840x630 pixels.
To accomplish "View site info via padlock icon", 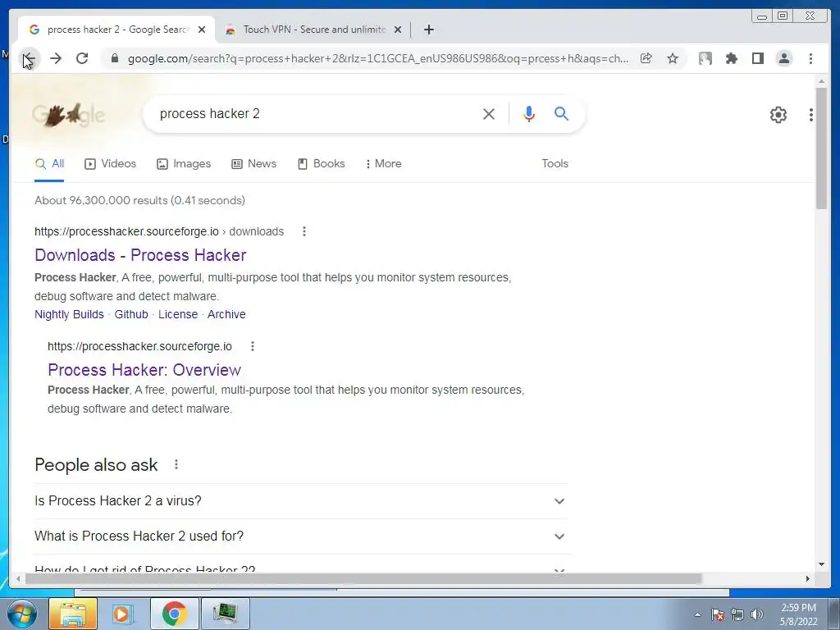I will coord(114,58).
